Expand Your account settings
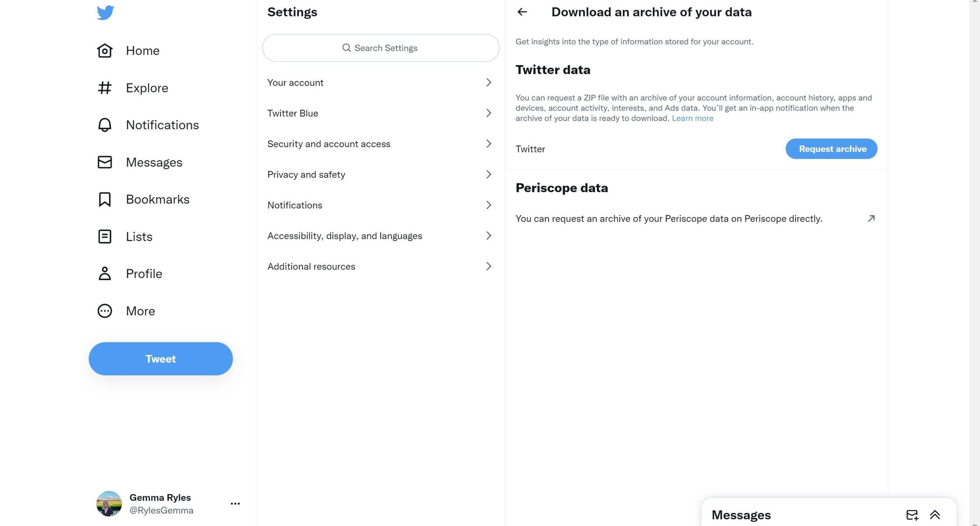Screen dimensions: 980x526 point(381,82)
